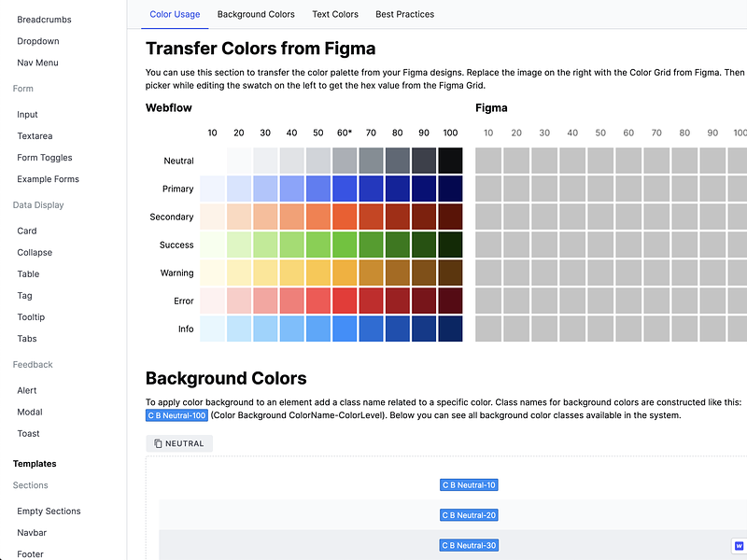Choose the Info 100 navy swatch
This screenshot has height=560, width=747.
pos(450,329)
